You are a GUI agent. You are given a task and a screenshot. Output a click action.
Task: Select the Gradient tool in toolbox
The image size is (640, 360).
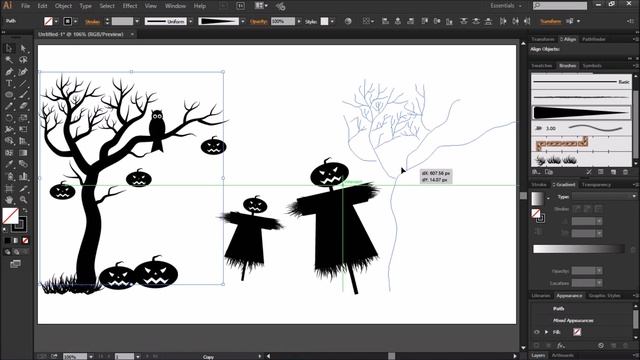tap(23, 153)
